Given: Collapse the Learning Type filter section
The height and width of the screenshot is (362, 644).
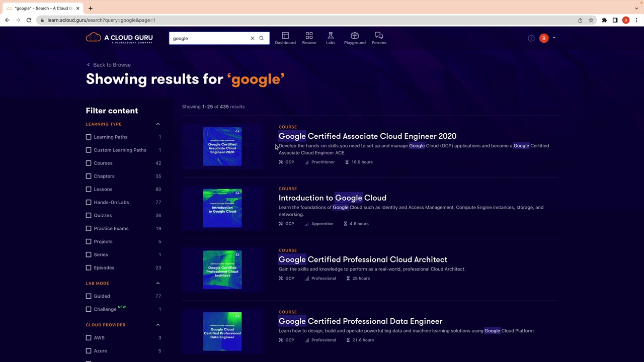Looking at the screenshot, I should tap(158, 124).
